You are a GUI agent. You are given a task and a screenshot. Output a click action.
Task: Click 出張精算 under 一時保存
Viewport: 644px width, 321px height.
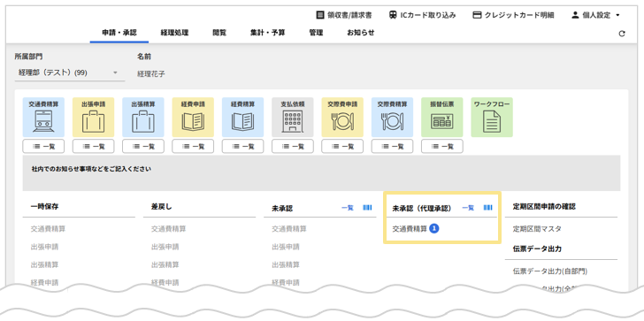[x=44, y=264]
